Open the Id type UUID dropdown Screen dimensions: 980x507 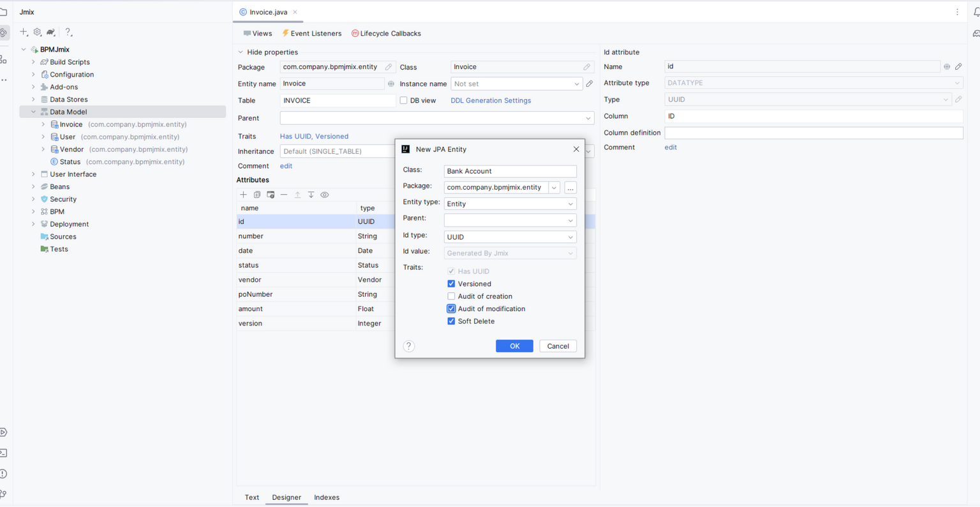(510, 237)
